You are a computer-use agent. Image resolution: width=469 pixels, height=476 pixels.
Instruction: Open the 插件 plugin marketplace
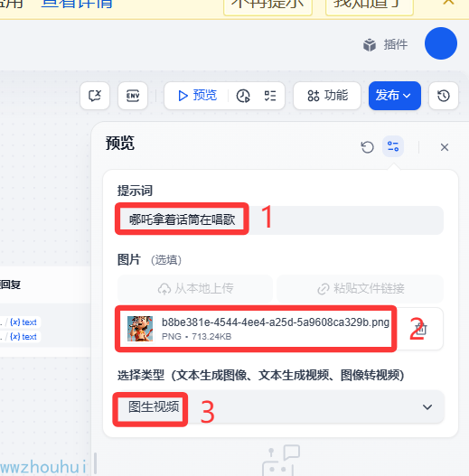click(385, 44)
